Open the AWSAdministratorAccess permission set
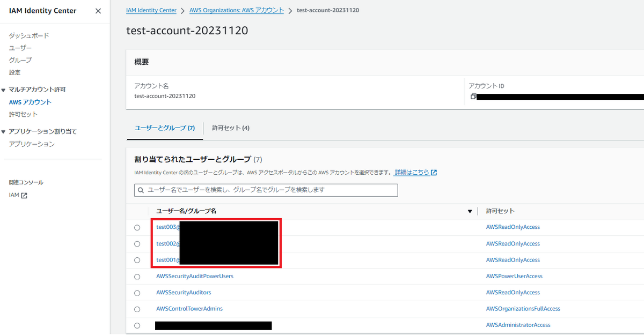This screenshot has width=644, height=335. point(518,325)
